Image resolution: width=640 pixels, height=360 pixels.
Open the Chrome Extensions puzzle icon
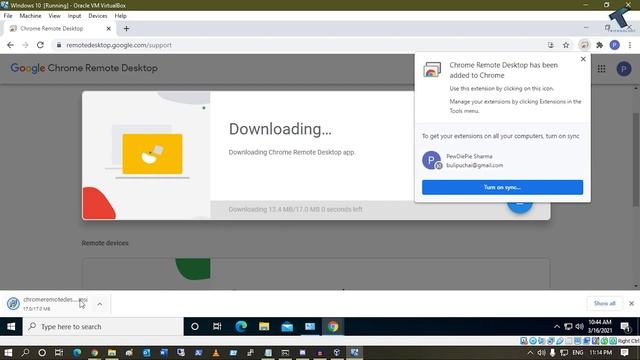point(599,45)
